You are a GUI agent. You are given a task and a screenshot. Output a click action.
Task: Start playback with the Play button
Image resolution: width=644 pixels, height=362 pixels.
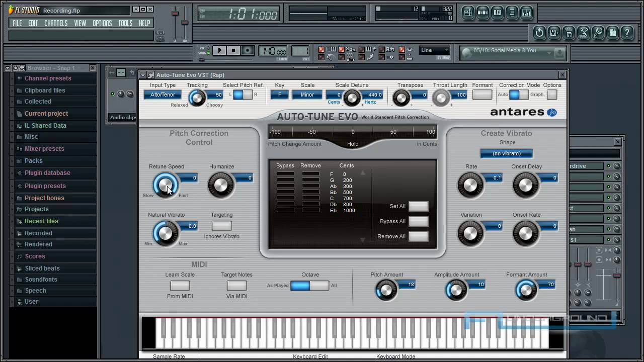pyautogui.click(x=219, y=50)
